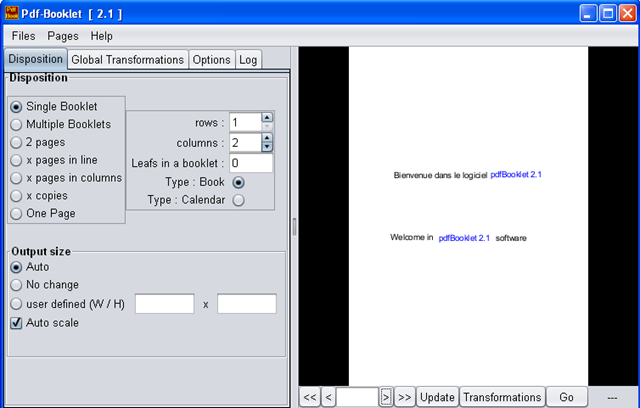Click the pdfBooklet 2.1 link in French line

[x=516, y=175]
